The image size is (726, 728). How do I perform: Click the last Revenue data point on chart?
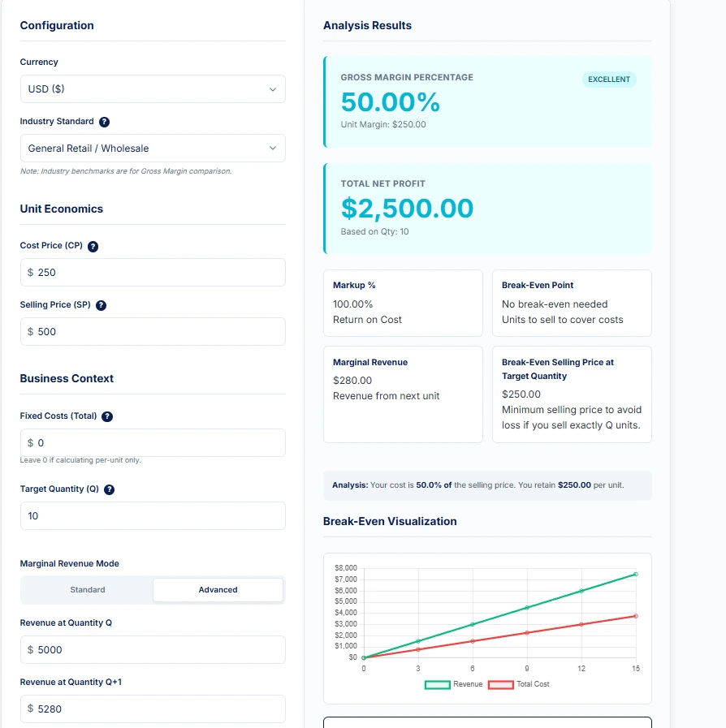636,574
